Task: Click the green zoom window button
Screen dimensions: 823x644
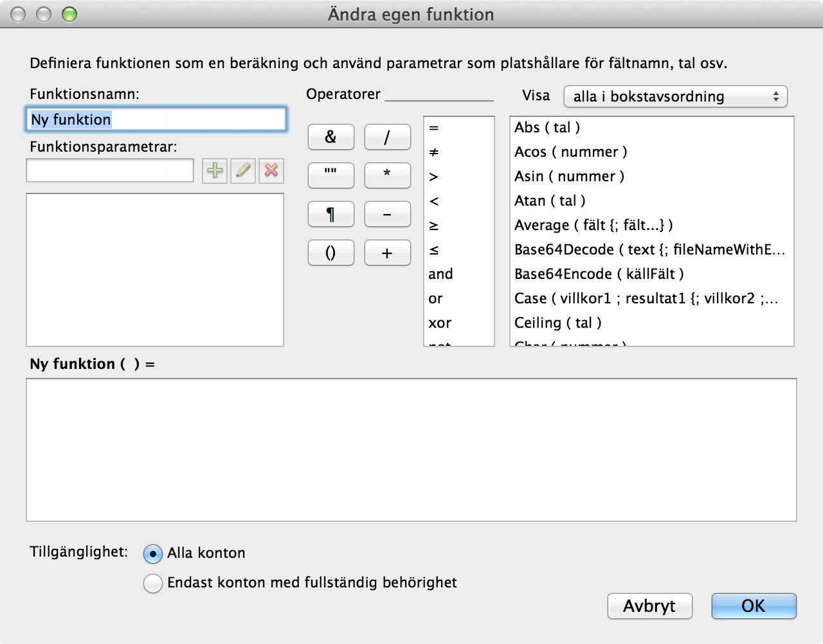Action: pyautogui.click(x=69, y=14)
